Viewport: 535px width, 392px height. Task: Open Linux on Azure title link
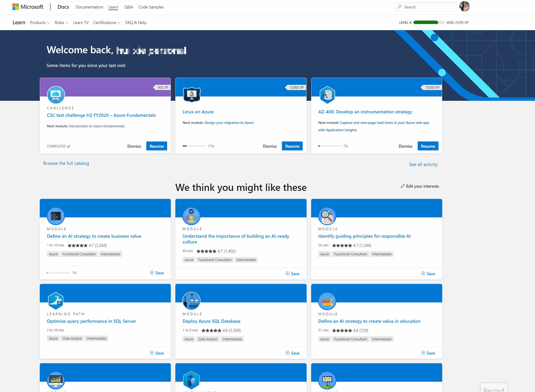pos(198,112)
